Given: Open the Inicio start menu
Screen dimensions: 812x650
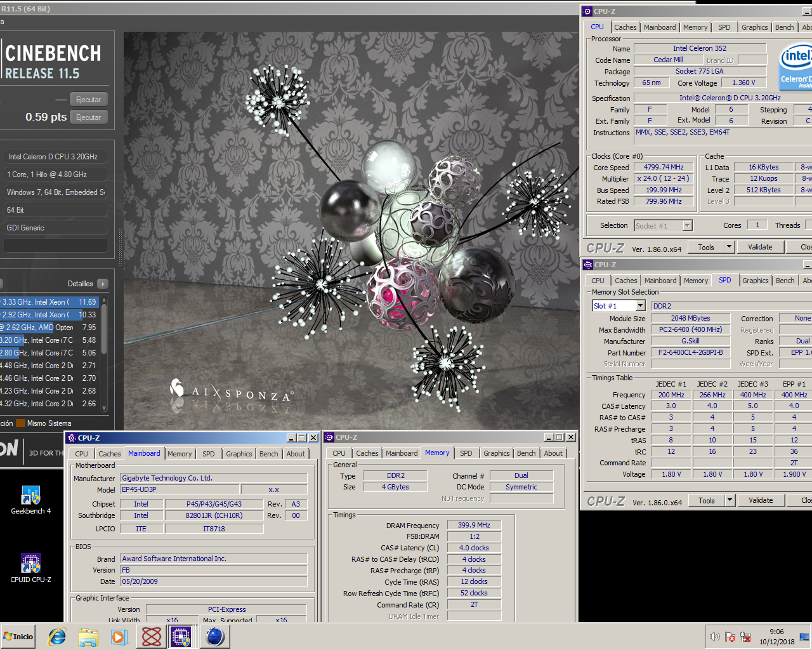Looking at the screenshot, I should (18, 637).
